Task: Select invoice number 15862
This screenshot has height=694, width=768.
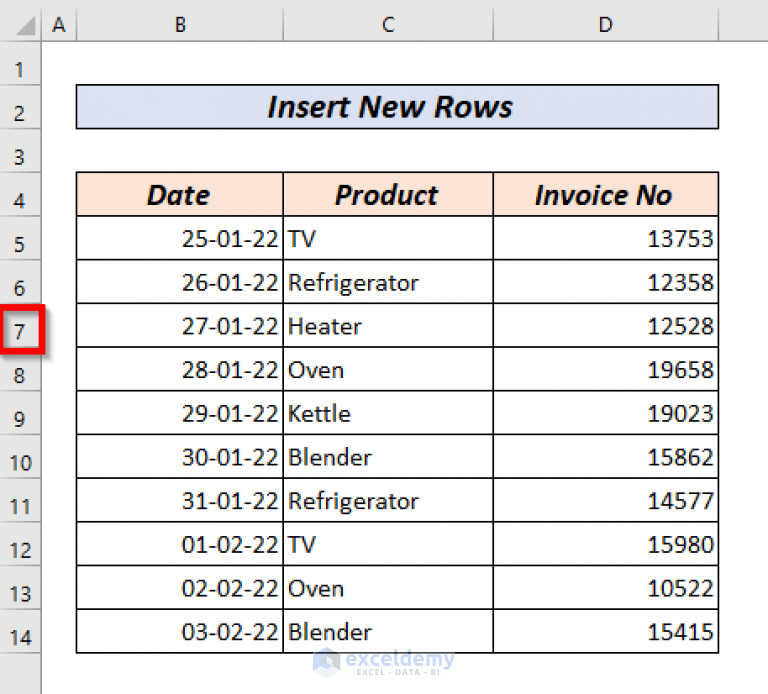Action: click(606, 456)
